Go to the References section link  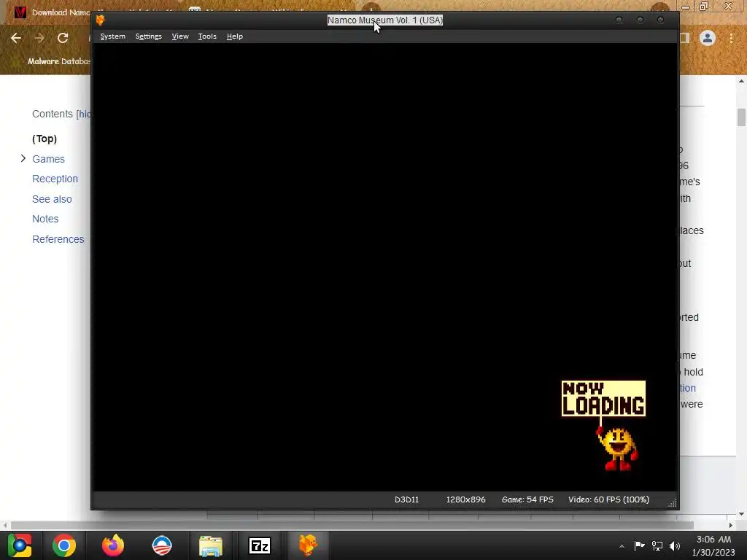(x=58, y=239)
